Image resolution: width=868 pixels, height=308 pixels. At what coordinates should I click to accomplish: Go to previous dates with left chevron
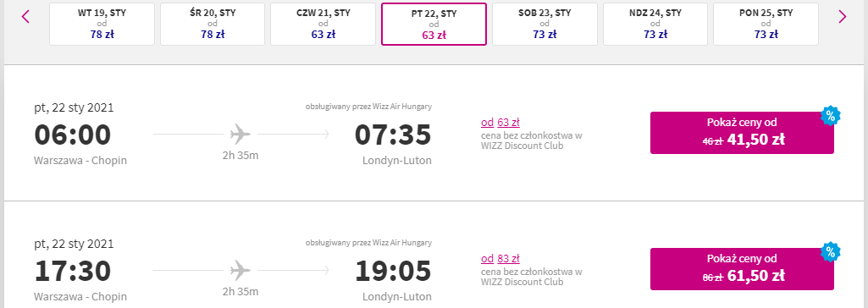[25, 17]
